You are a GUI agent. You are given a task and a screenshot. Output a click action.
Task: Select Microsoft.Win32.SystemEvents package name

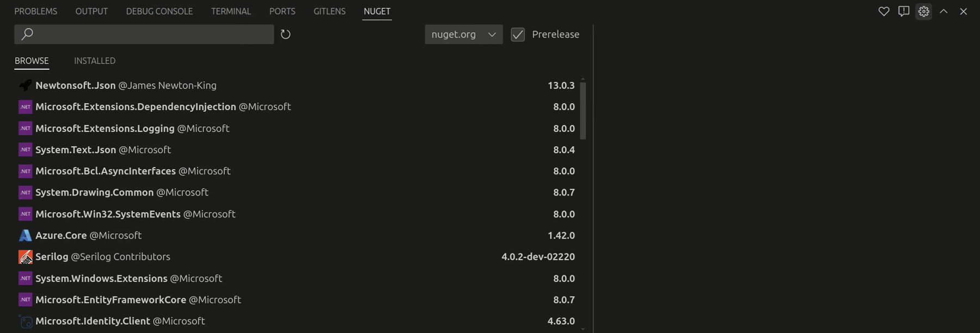click(x=108, y=214)
